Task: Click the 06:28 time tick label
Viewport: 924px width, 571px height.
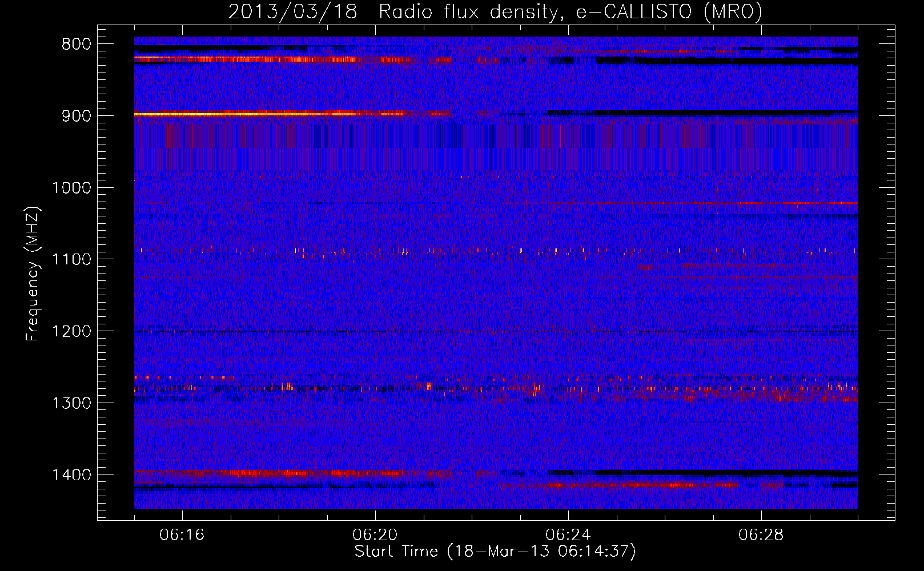Action: pyautogui.click(x=761, y=535)
